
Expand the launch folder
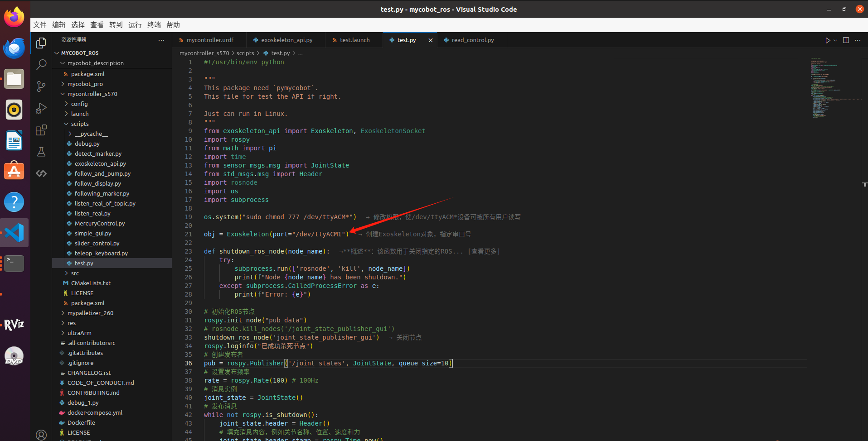click(112, 114)
